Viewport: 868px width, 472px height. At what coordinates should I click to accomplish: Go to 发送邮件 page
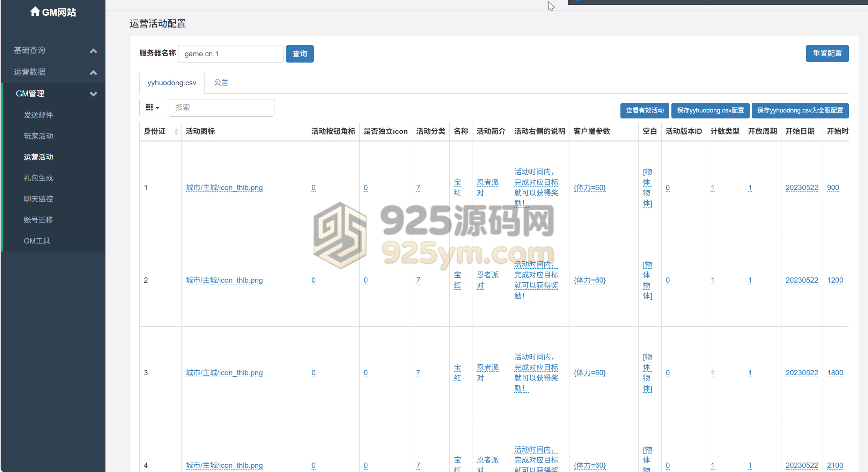(38, 115)
